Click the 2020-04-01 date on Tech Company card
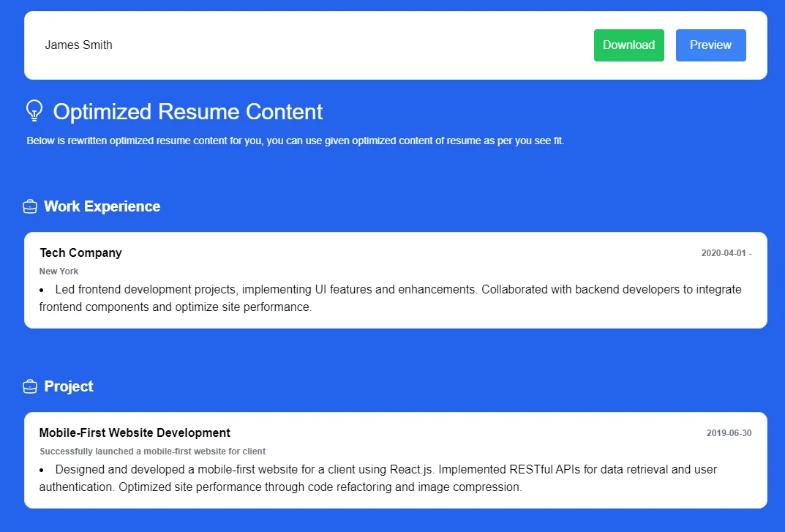 (726, 252)
